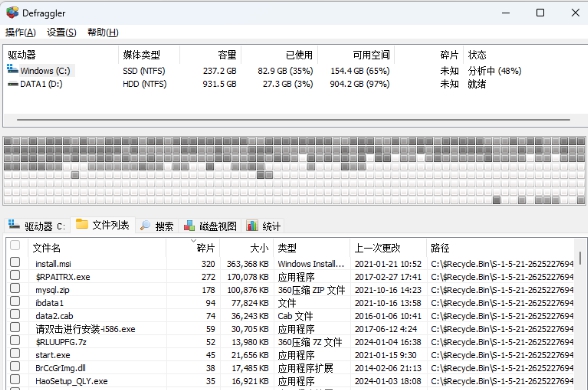Click the blocks icon on 磁盘视图 tab
This screenshot has width=588, height=390.
189,226
